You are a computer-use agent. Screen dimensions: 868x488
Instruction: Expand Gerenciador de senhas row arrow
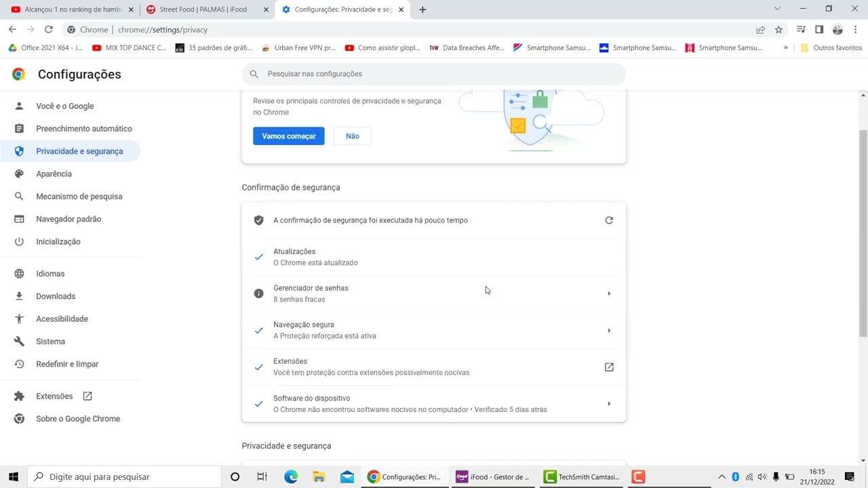[609, 293]
